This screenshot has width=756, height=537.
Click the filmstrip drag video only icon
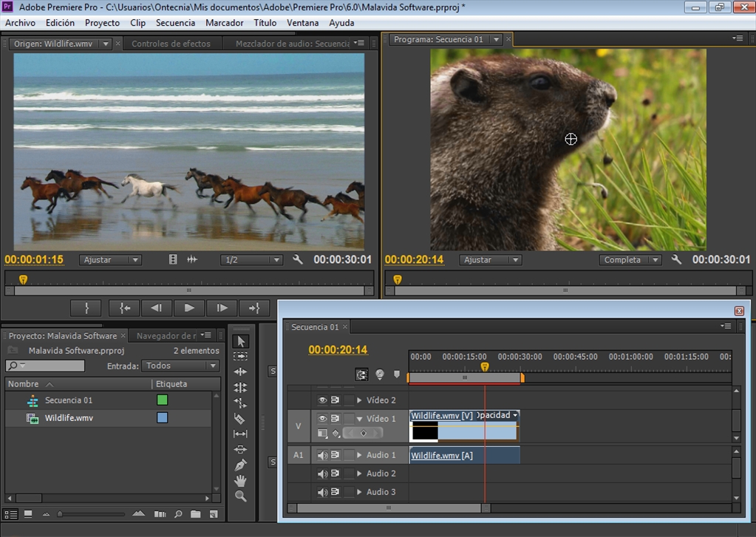(173, 259)
